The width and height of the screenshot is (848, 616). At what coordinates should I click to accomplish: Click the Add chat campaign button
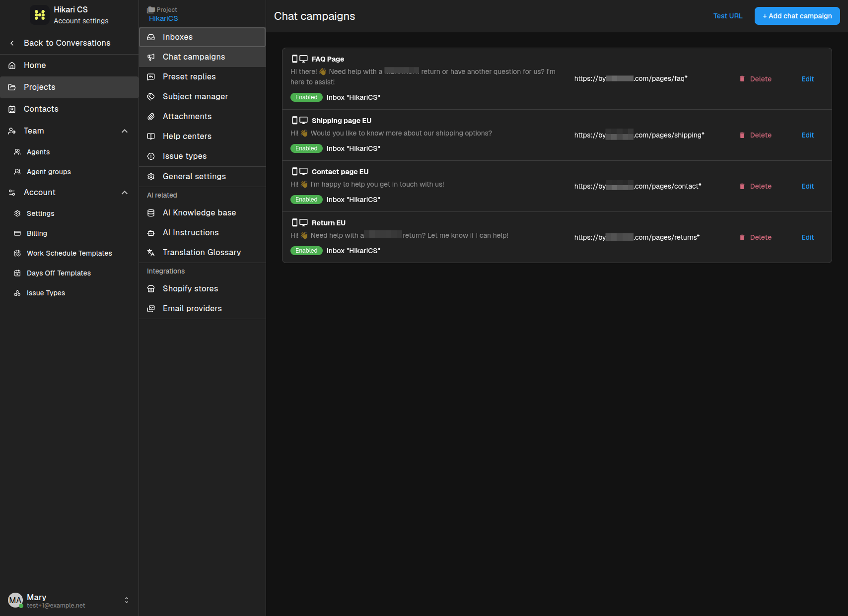(797, 16)
